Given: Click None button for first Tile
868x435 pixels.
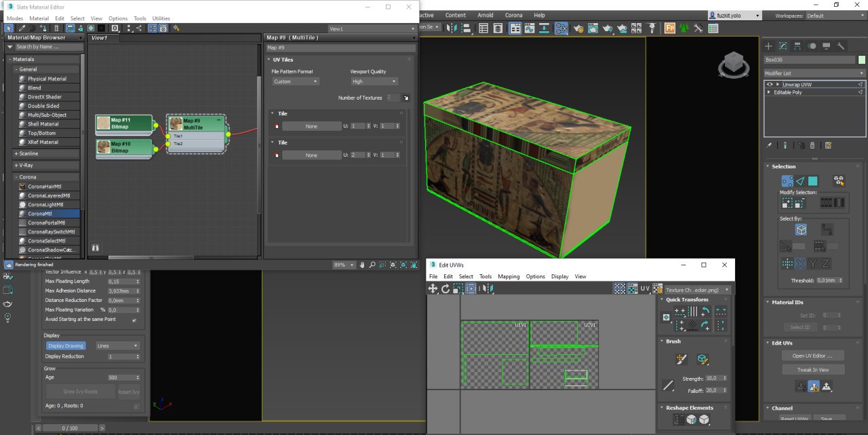Looking at the screenshot, I should 312,126.
